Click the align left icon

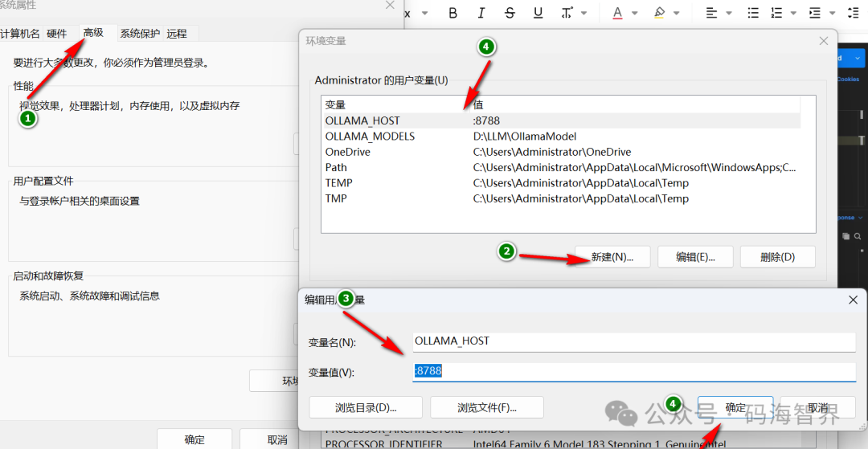pyautogui.click(x=712, y=14)
